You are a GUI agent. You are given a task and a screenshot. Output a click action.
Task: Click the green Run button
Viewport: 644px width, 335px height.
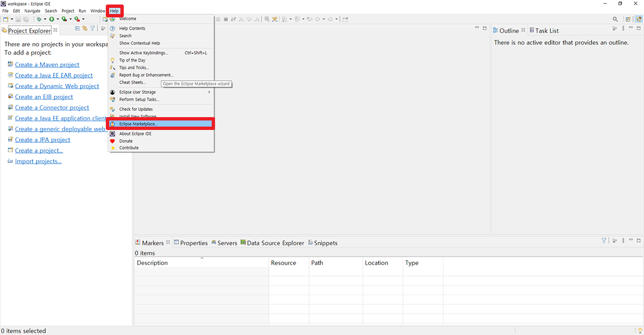click(x=52, y=19)
